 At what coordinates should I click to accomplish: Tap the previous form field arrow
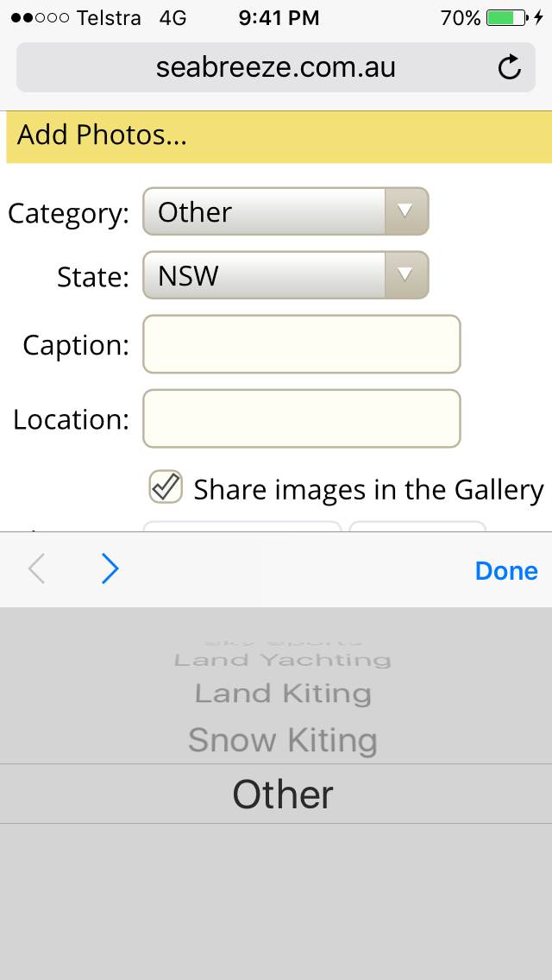pyautogui.click(x=36, y=569)
